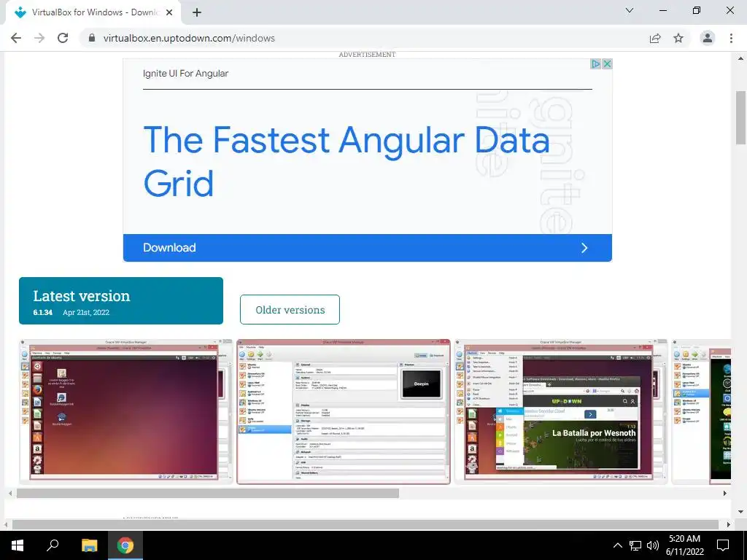Close the Ignite UI advertisement
This screenshot has width=747, height=560.
(x=607, y=64)
